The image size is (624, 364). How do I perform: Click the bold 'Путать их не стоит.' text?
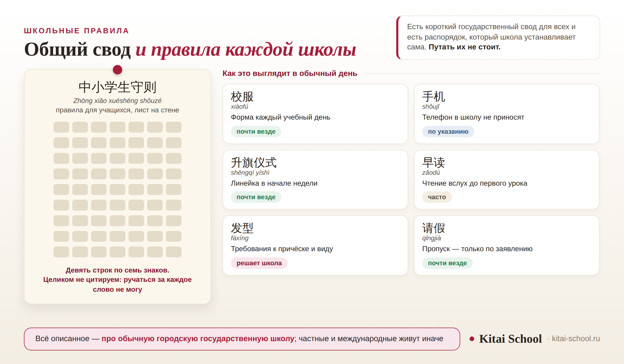(x=465, y=47)
